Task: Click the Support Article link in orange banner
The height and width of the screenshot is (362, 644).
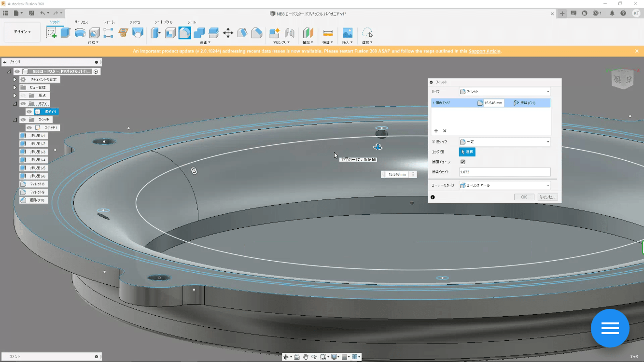Action: click(x=484, y=51)
